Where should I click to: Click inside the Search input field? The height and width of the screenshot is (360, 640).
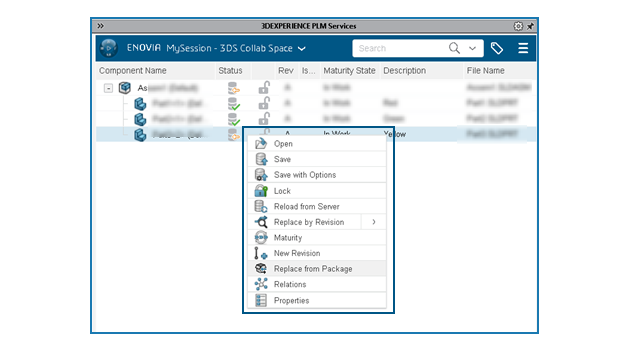[399, 48]
